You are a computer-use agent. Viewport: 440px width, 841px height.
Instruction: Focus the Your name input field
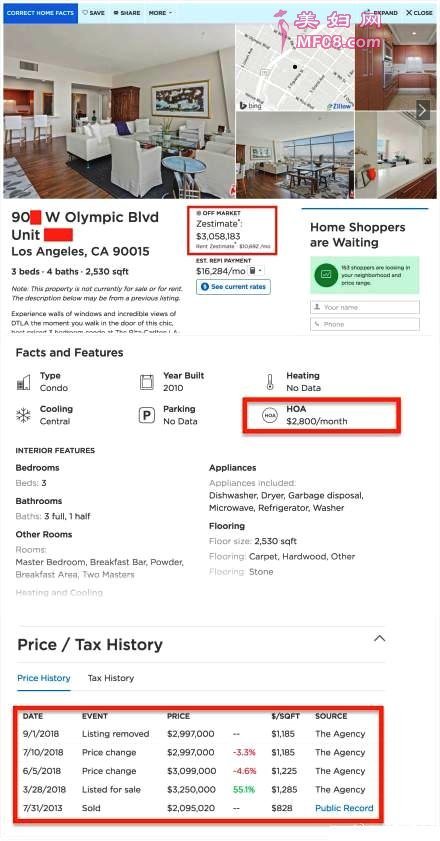click(x=365, y=307)
